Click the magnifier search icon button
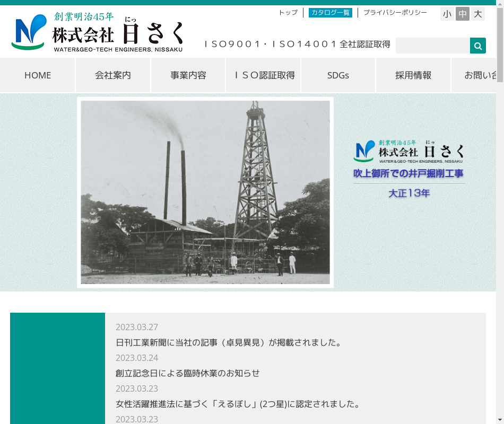The image size is (504, 424). pos(477,46)
